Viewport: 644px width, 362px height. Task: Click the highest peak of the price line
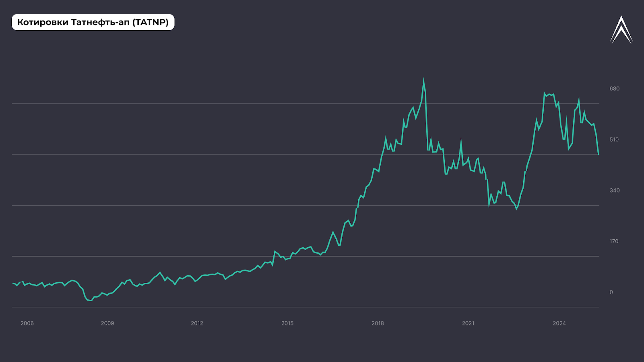pyautogui.click(x=423, y=80)
